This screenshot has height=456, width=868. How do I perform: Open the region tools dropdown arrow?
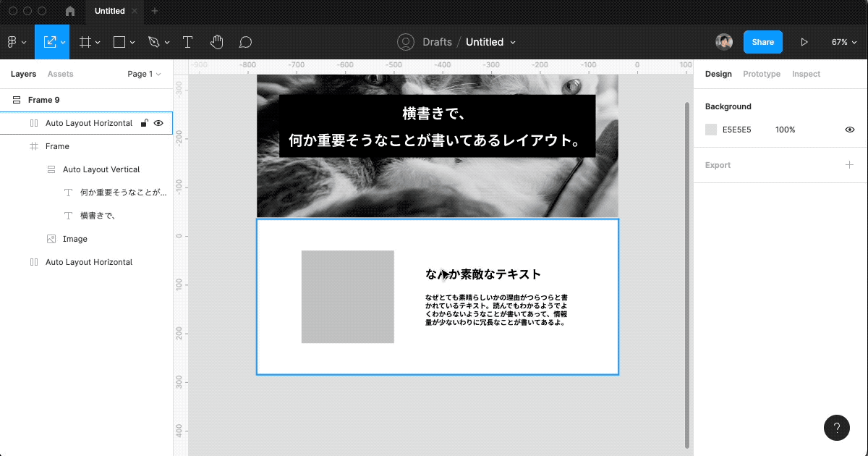[98, 42]
